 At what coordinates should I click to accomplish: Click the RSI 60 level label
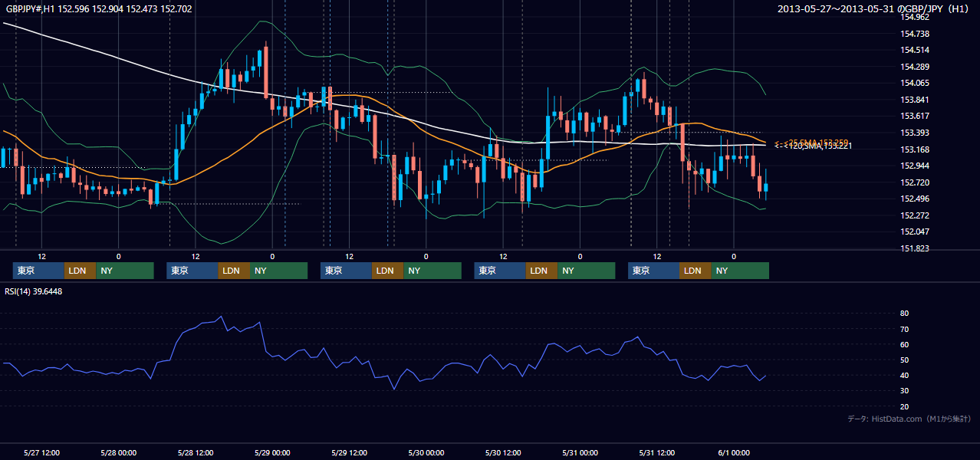click(904, 344)
